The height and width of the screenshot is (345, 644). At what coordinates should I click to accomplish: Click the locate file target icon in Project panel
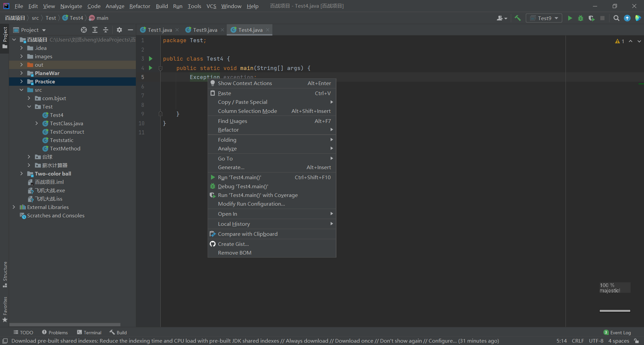[84, 30]
